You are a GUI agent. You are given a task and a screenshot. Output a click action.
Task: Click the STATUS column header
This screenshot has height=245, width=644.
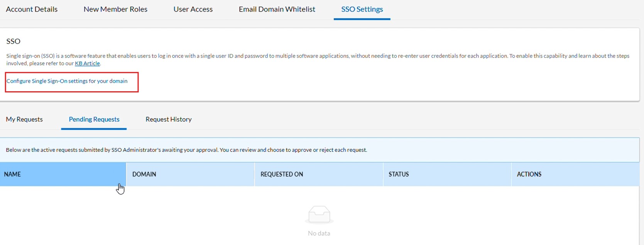pos(399,174)
